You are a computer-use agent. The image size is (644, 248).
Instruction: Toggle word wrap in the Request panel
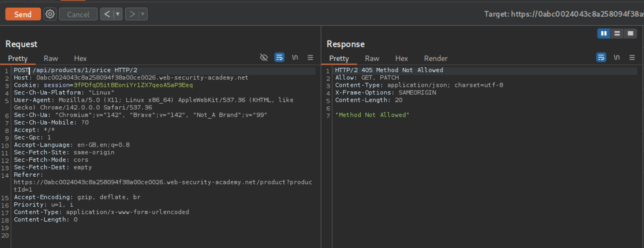279,58
